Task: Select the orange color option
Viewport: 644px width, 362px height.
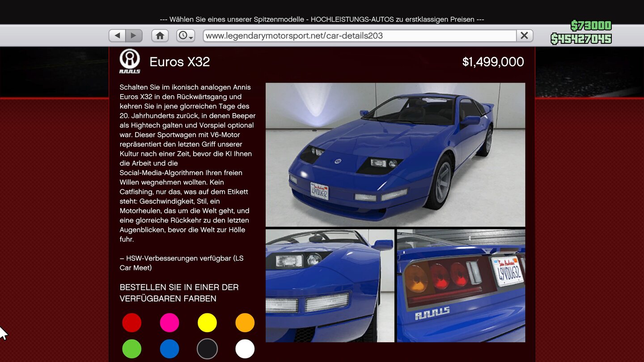Action: coord(245,323)
